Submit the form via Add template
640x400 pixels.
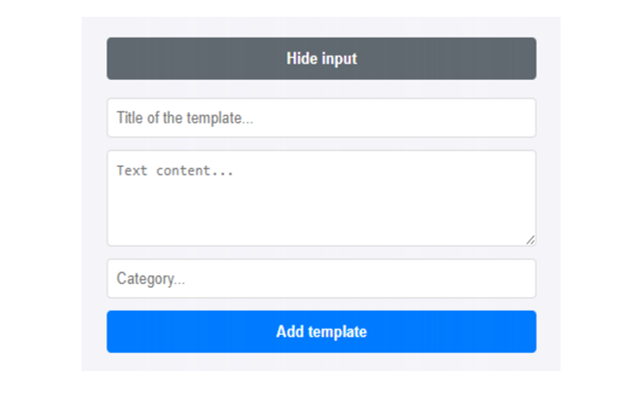tap(321, 332)
